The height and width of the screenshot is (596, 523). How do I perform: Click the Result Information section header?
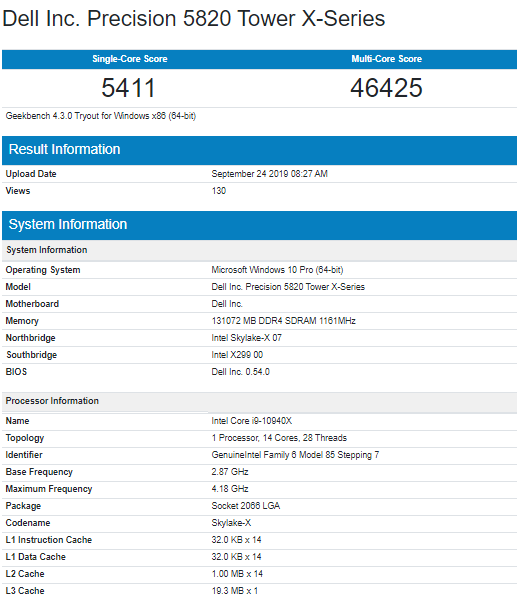point(259,150)
